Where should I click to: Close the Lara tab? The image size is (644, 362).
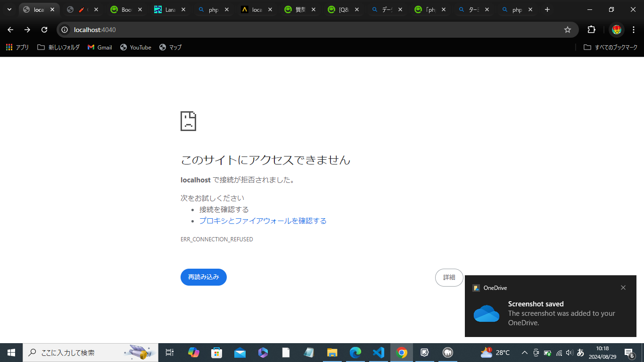point(183,9)
